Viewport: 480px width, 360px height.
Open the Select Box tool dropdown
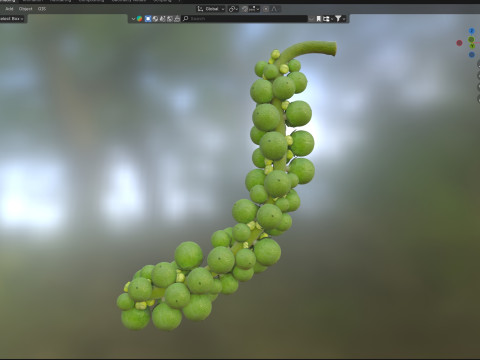point(12,19)
